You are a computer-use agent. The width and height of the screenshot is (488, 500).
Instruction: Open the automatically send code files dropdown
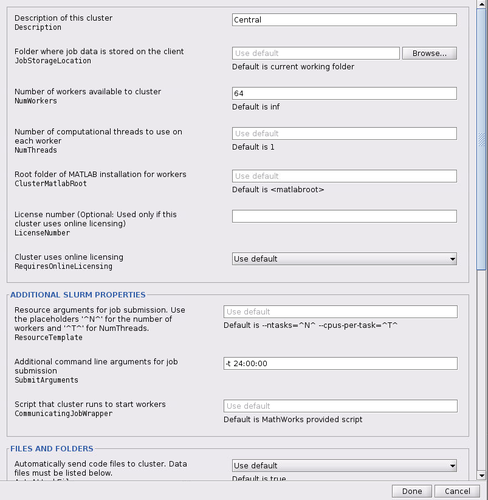point(344,465)
